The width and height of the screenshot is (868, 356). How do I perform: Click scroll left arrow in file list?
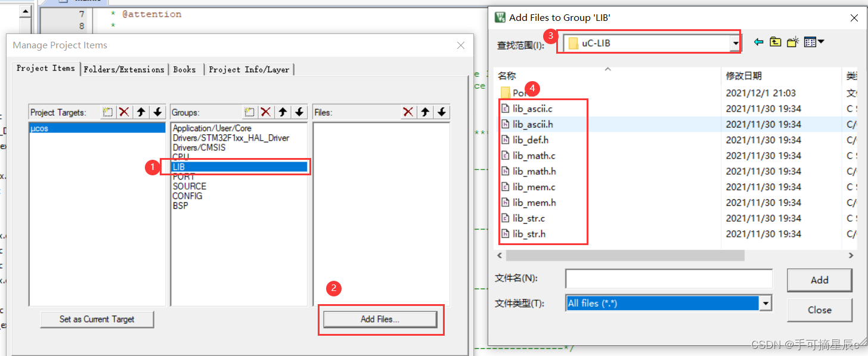pos(500,255)
